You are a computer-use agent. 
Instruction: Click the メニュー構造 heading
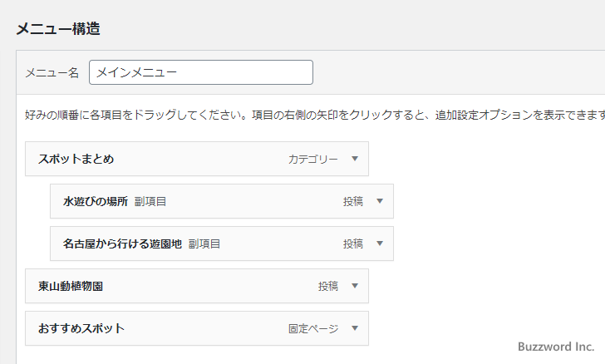(x=58, y=29)
